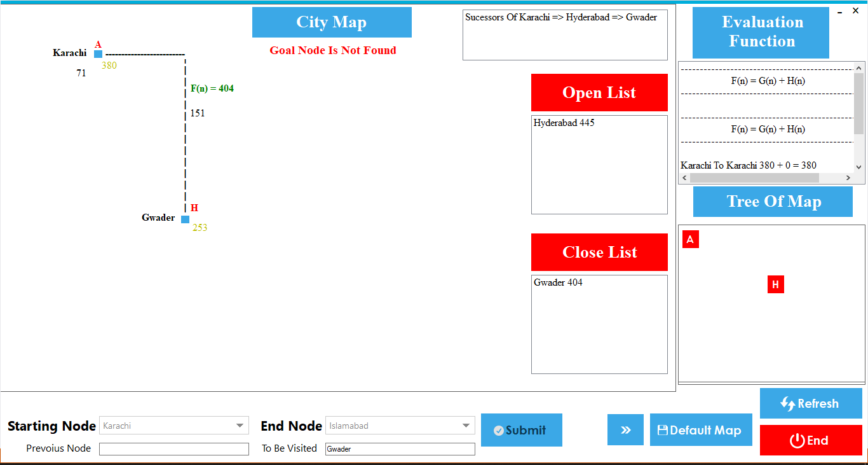Click the Gwader node square on the map
Viewport: 868px width, 465px height.
[185, 219]
